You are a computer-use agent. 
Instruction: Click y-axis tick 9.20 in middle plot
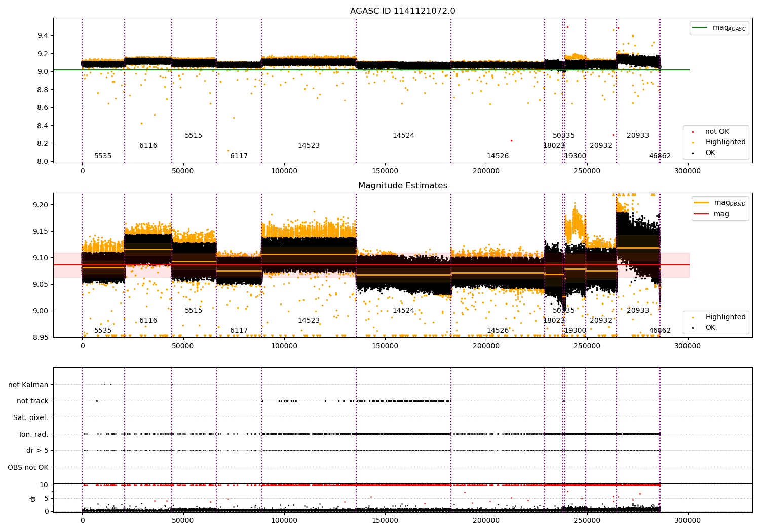point(40,205)
